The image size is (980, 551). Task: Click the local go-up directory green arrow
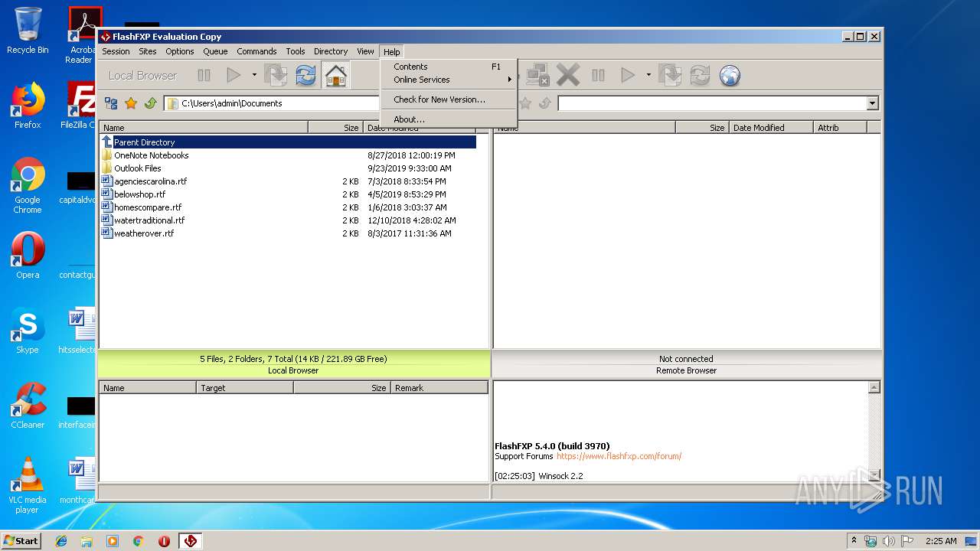150,103
